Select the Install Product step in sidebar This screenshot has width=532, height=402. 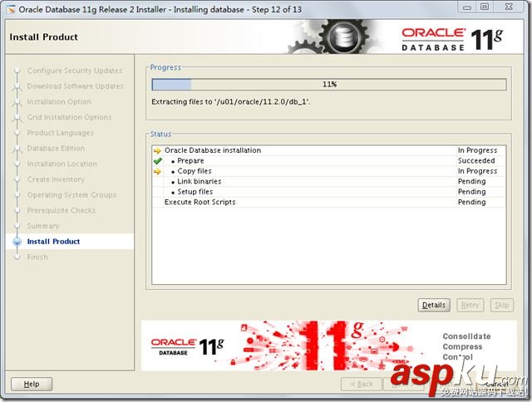[53, 242]
